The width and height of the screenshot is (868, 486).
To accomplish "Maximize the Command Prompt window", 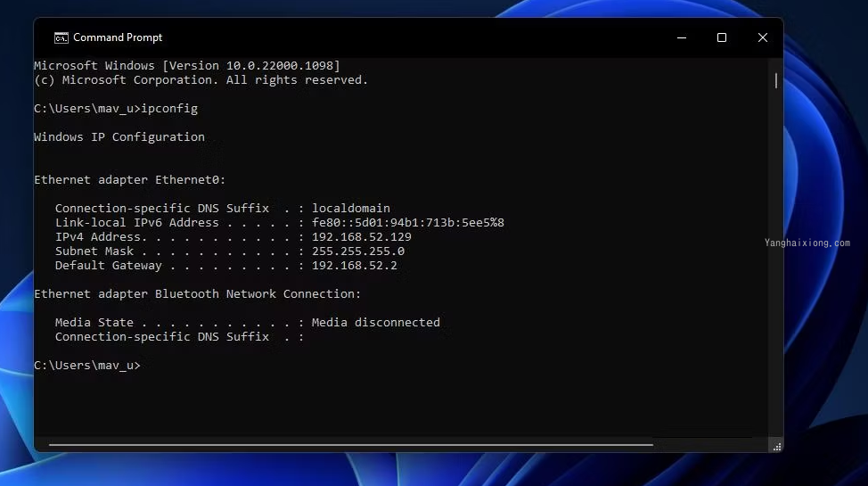I will pyautogui.click(x=721, y=37).
